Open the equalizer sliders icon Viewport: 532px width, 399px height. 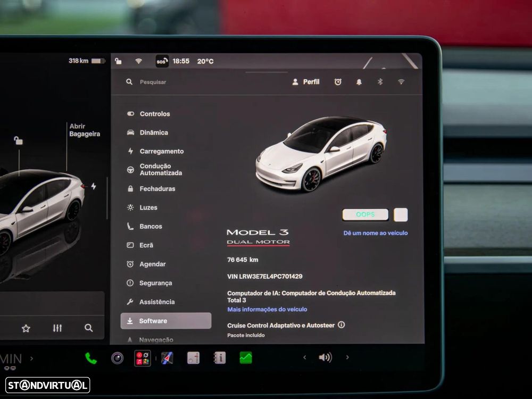(x=57, y=328)
